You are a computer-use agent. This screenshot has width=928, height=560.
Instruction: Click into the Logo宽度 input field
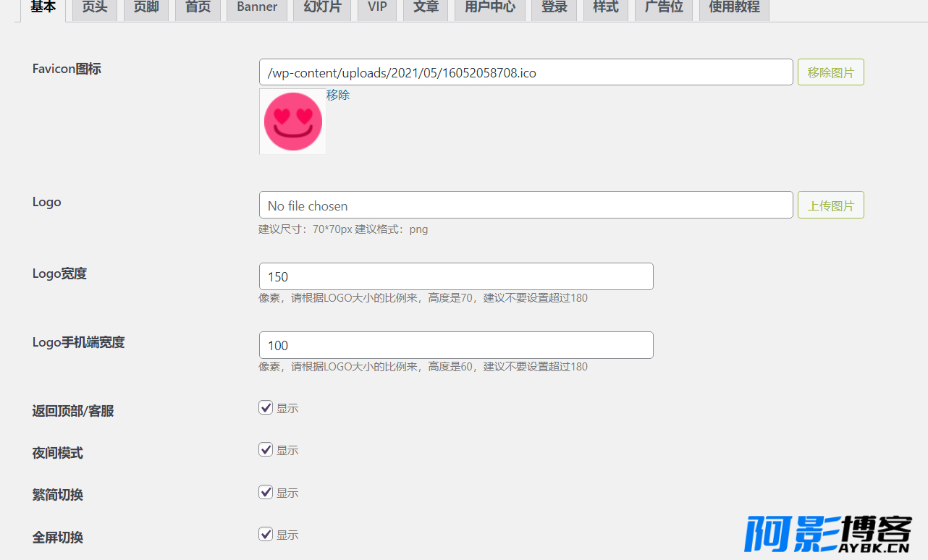(456, 276)
